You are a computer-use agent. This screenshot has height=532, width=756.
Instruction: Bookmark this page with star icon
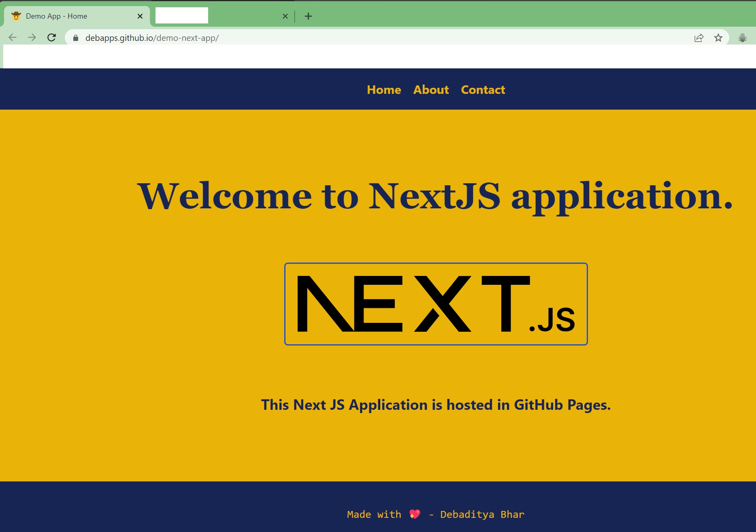tap(718, 38)
